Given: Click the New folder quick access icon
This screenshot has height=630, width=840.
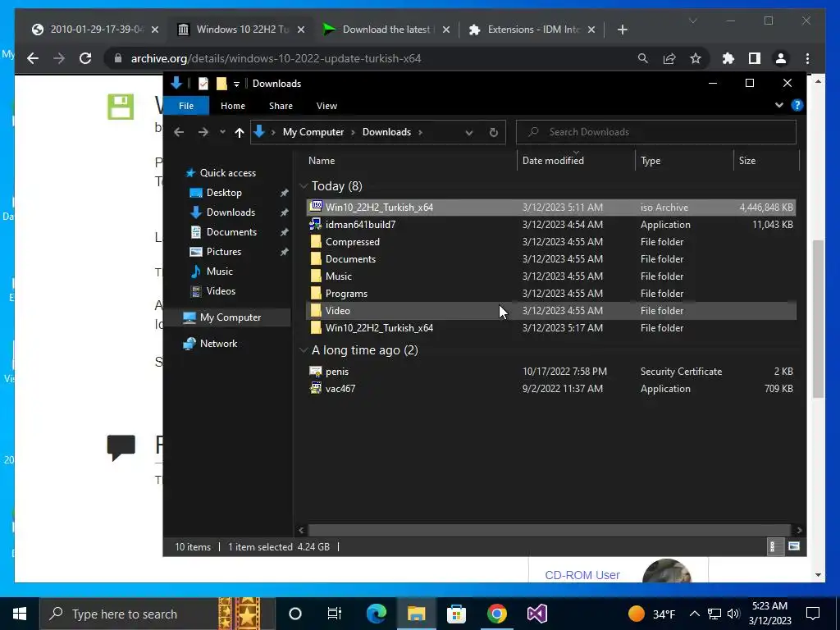Looking at the screenshot, I should click(221, 84).
